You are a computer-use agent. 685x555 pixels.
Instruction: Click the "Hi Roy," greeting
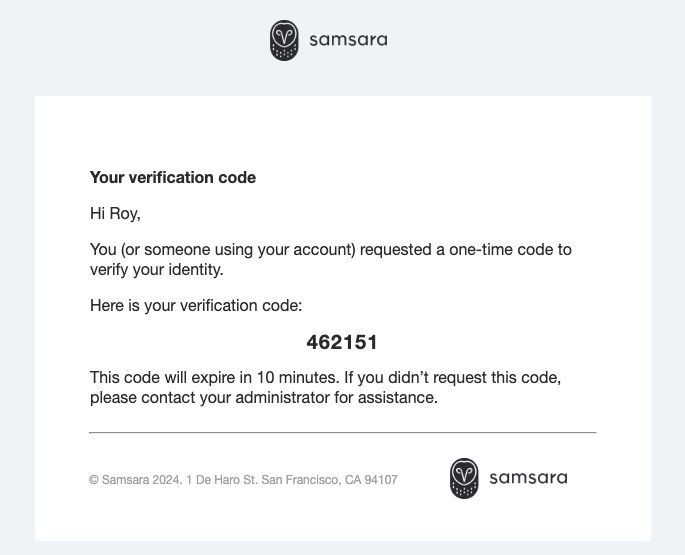(x=115, y=213)
